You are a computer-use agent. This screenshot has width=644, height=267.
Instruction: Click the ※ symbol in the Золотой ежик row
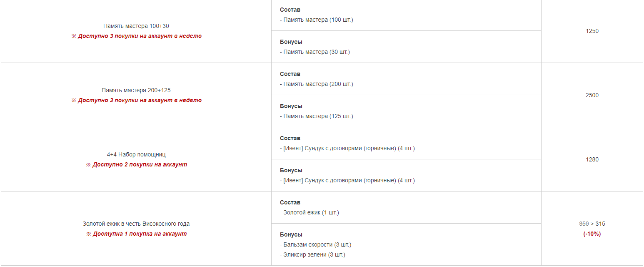(x=88, y=234)
